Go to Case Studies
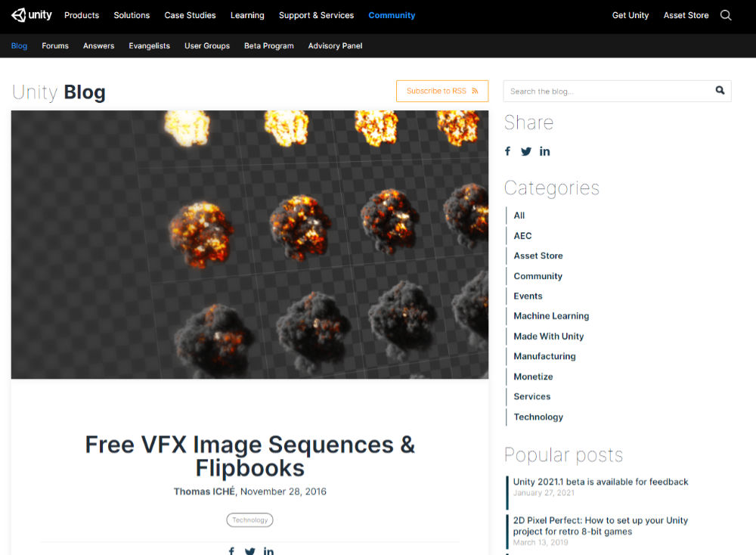 [190, 15]
